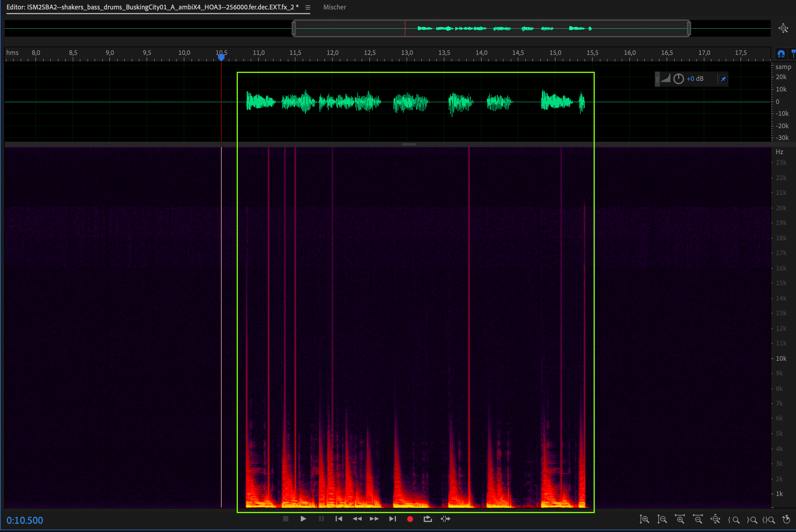The width and height of the screenshot is (796, 532).
Task: Toggle snapping magnet icon
Action: [x=781, y=54]
